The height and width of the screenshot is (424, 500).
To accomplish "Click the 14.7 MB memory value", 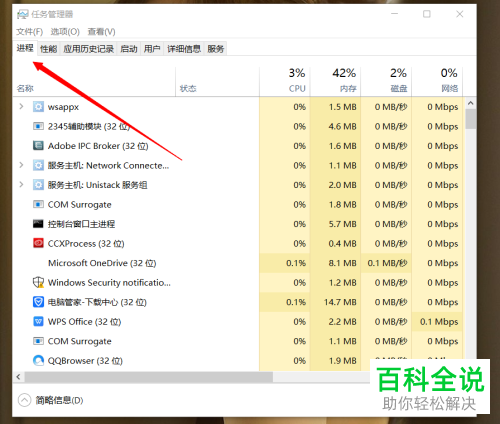I will (340, 302).
